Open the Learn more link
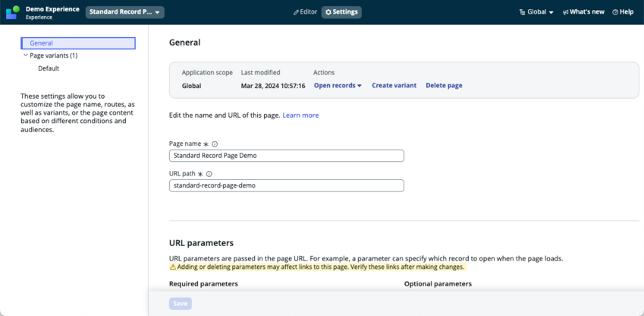This screenshot has height=316, width=644. [x=300, y=115]
